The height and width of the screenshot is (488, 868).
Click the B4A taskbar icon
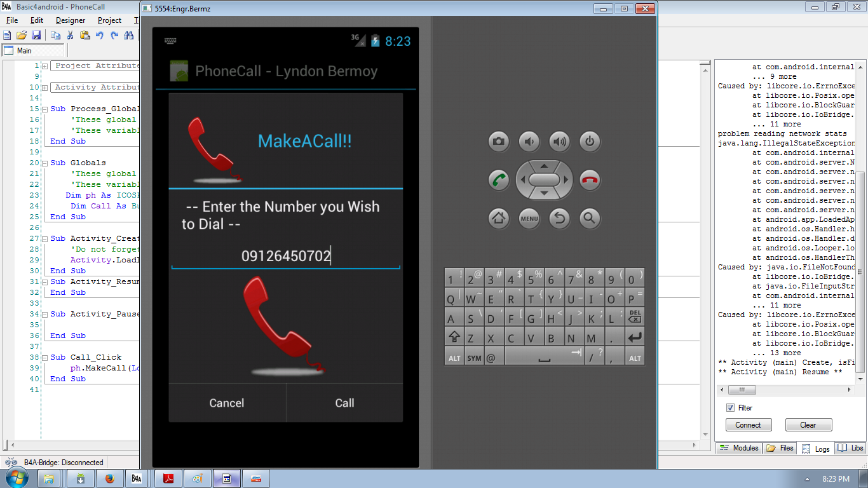137,478
